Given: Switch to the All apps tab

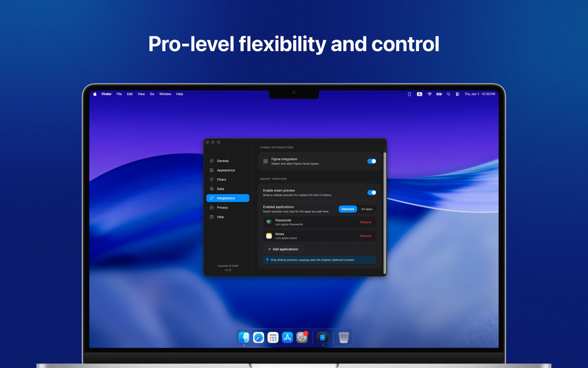Looking at the screenshot, I should pyautogui.click(x=367, y=209).
